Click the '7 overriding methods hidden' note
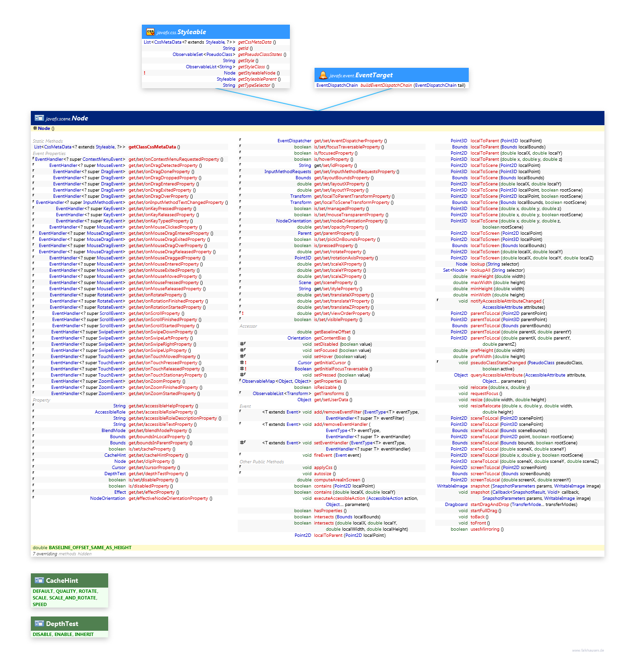This screenshot has width=631, height=672. (62, 554)
